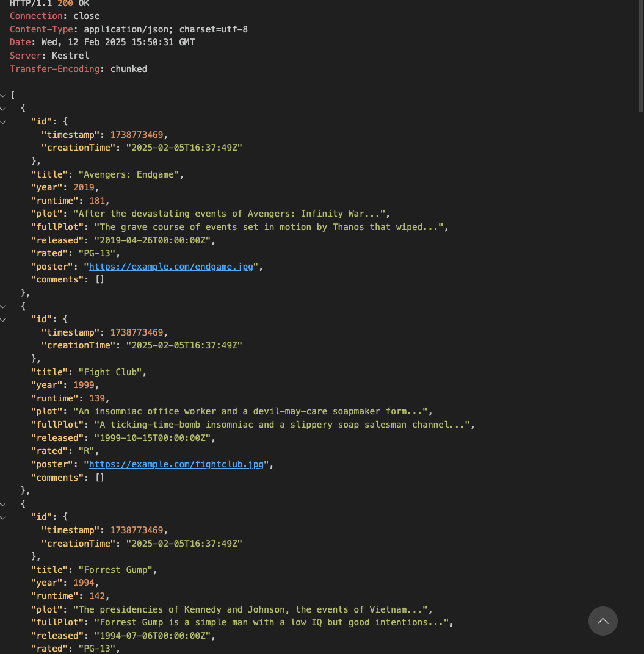Fold the "id" object of the Avengers: Endgame entry
This screenshot has height=654, width=644.
coord(3,122)
